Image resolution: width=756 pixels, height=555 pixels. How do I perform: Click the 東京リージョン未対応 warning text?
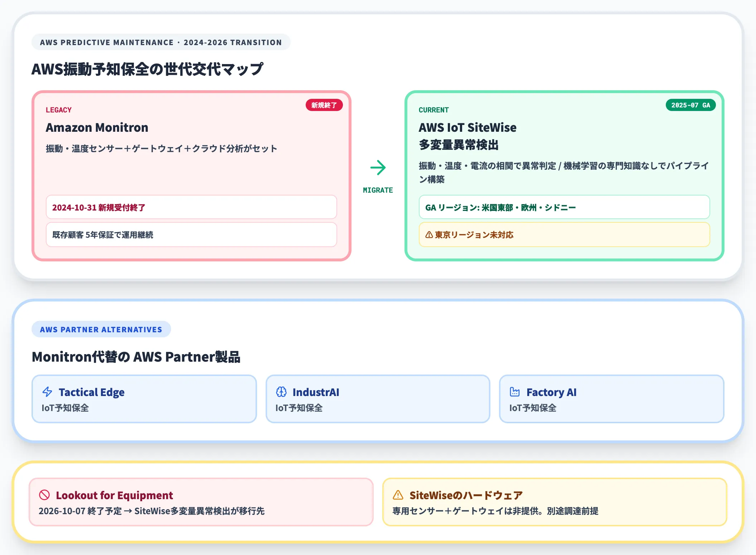474,235
